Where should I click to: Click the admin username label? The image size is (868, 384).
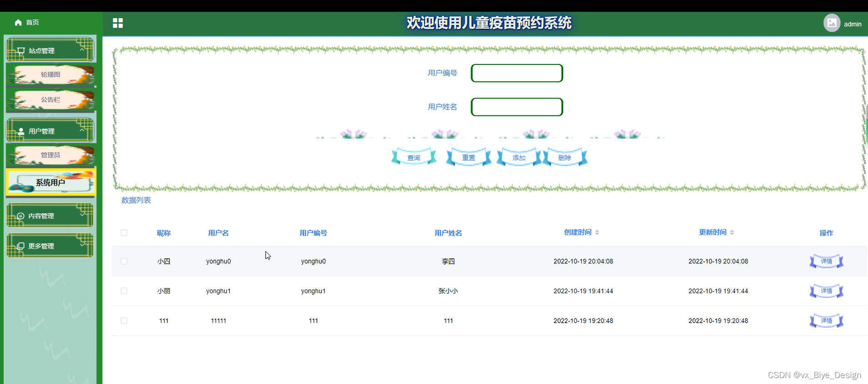click(853, 24)
